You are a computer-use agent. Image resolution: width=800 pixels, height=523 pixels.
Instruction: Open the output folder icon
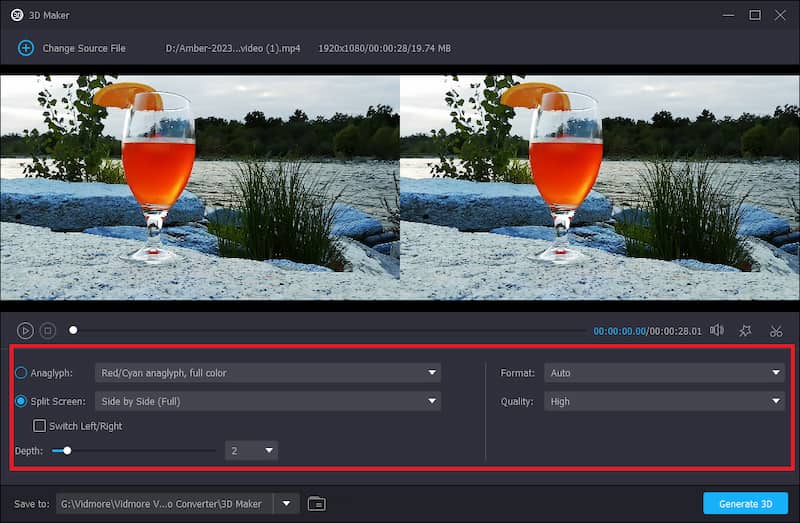[317, 503]
